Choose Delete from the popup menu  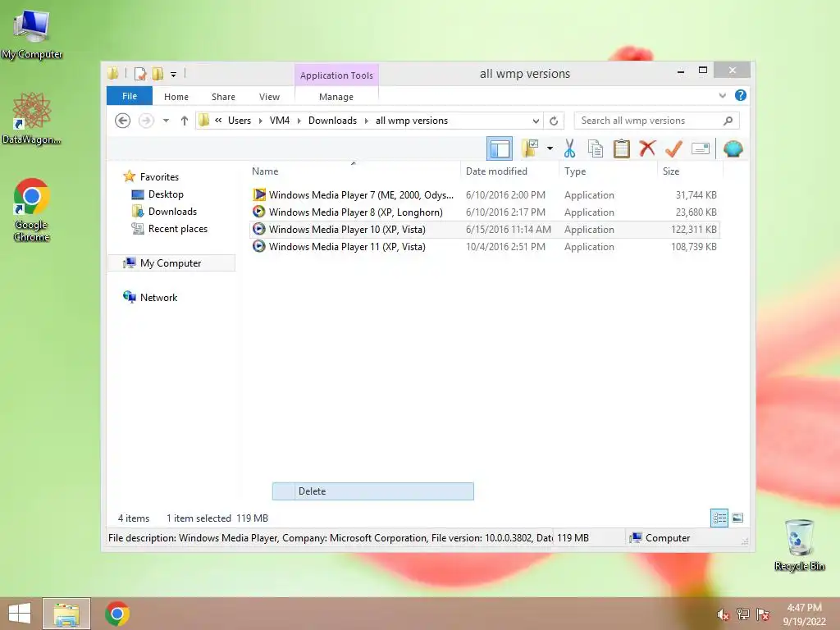(373, 491)
